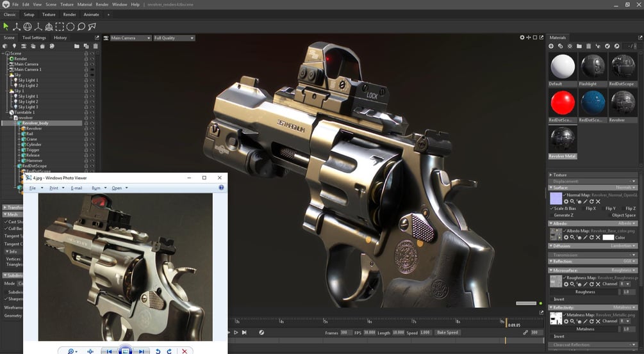
Task: Switch to the Animate workspace tab
Action: pos(91,14)
